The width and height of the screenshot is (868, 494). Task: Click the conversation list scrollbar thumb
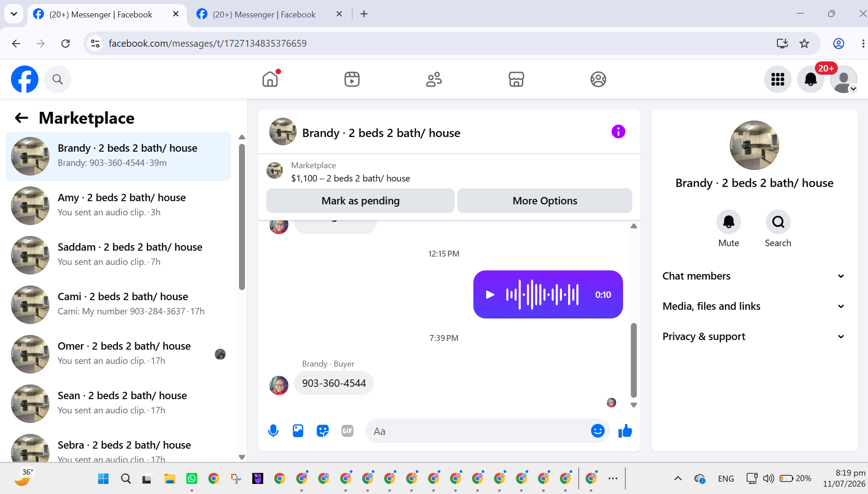pos(242,217)
